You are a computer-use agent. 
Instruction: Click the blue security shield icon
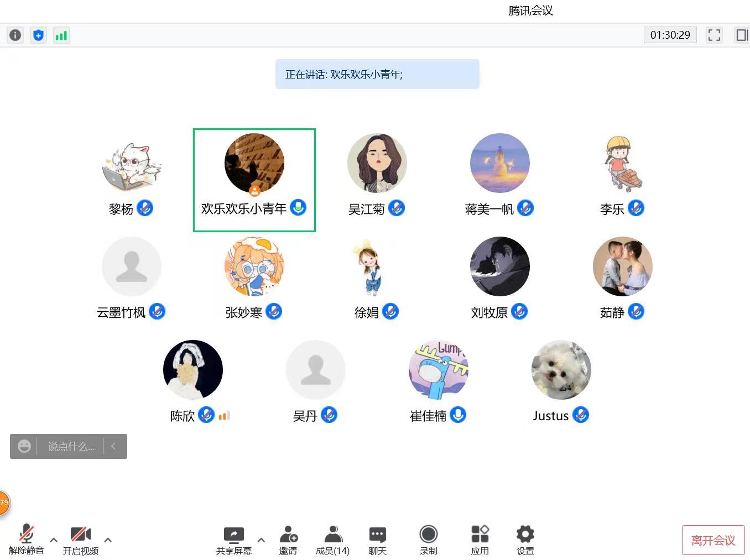[x=38, y=35]
